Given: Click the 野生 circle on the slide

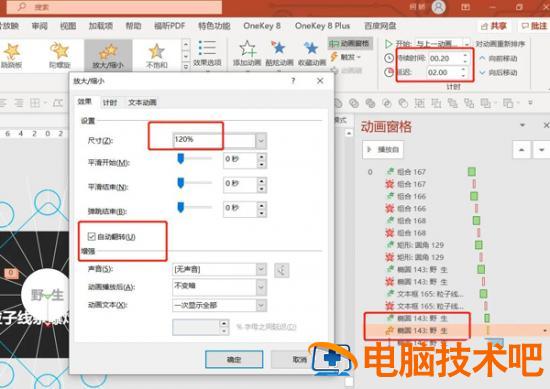Looking at the screenshot, I should tap(46, 294).
